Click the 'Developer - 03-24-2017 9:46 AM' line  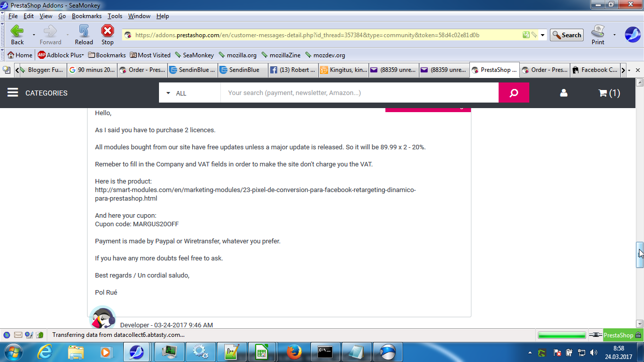tap(167, 325)
